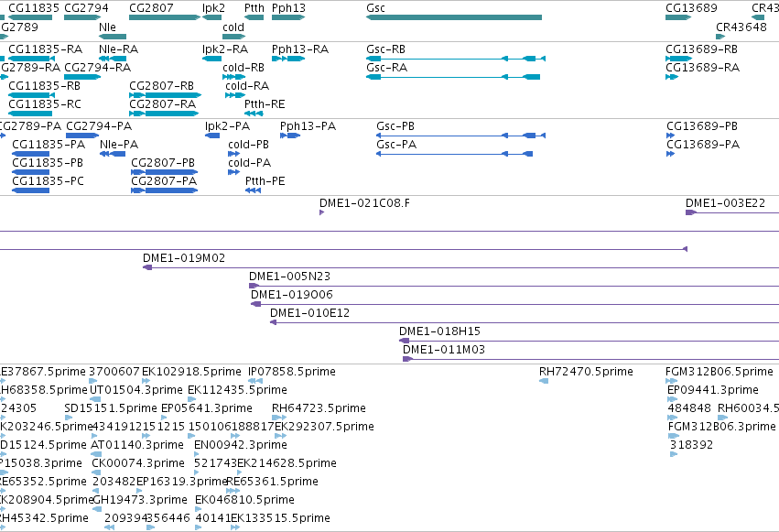This screenshot has width=779, height=532.
Task: Select the EK046810.5prime EST label
Action: [x=244, y=500]
